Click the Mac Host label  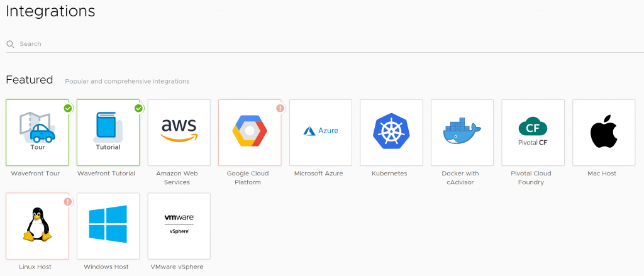click(x=602, y=174)
